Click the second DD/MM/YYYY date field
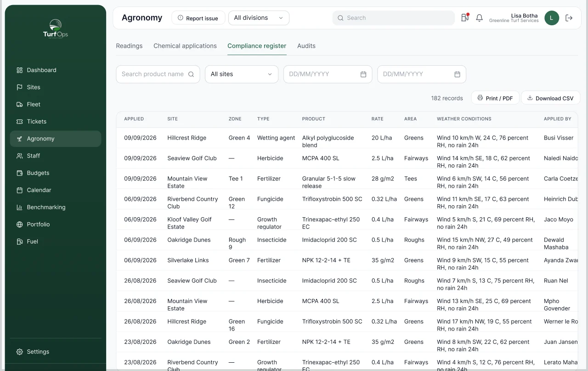 click(x=422, y=74)
